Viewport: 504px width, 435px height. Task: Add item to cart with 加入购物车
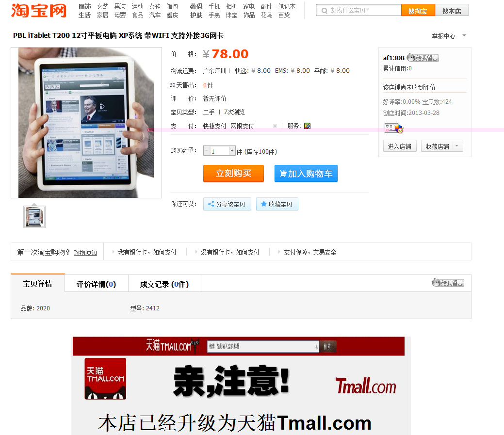[306, 174]
